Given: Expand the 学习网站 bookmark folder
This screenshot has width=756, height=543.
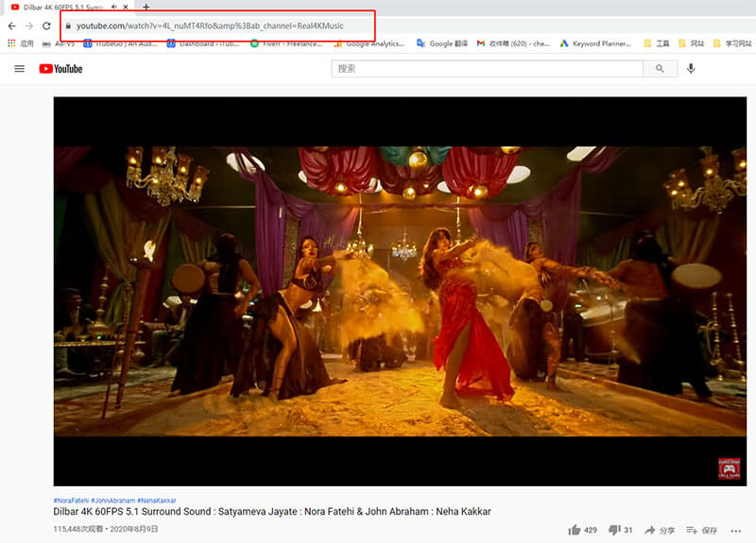Looking at the screenshot, I should (732, 43).
